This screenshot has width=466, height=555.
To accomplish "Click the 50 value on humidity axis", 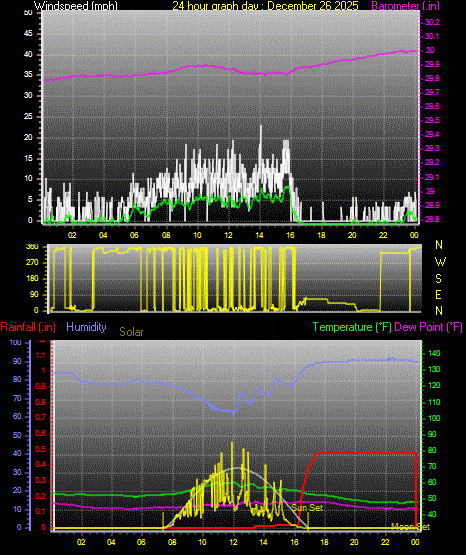I will click(17, 435).
